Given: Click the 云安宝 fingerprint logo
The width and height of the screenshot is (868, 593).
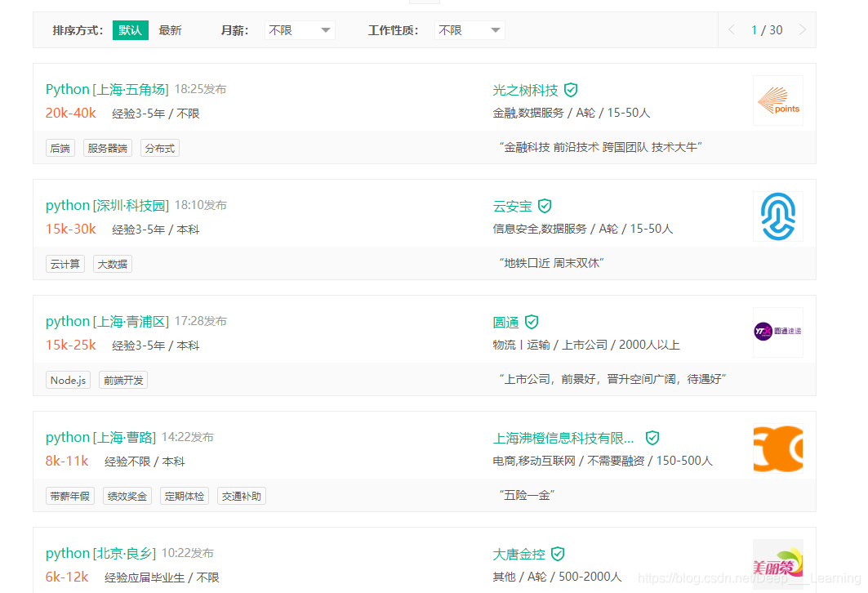Looking at the screenshot, I should point(777,216).
